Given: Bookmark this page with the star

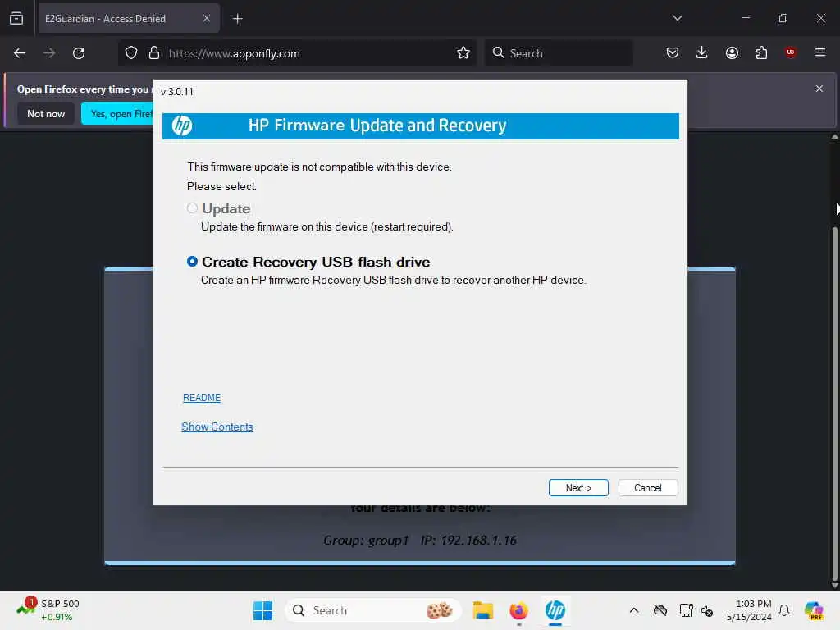Looking at the screenshot, I should pyautogui.click(x=463, y=53).
